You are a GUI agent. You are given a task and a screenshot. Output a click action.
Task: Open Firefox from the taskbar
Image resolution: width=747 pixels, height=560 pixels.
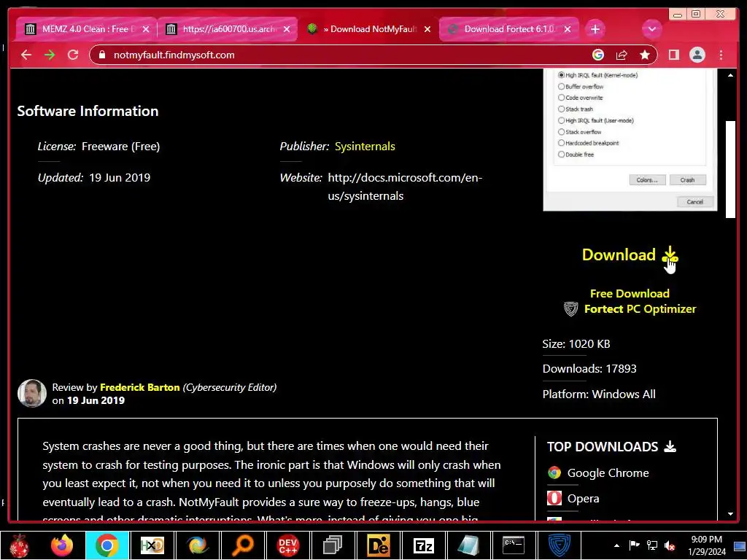click(x=62, y=545)
